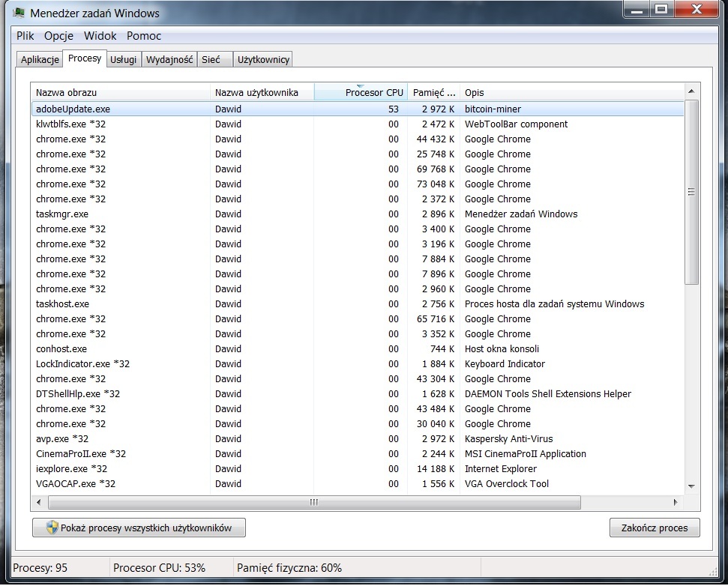Sort by Procesor CPU column header
This screenshot has height=586, width=728.
(361, 92)
